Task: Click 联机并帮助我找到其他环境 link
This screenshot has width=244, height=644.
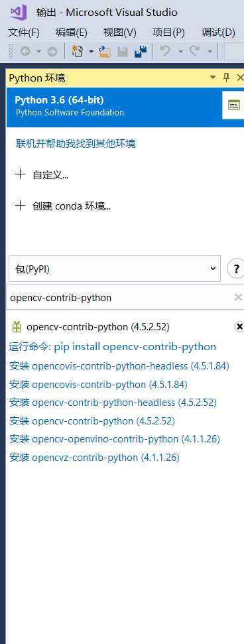Action: (x=76, y=144)
